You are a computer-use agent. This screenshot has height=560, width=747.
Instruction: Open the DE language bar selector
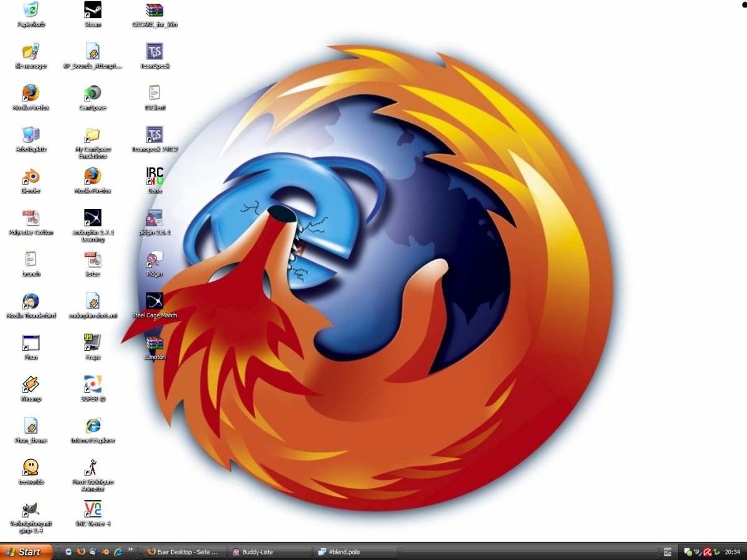click(x=667, y=552)
